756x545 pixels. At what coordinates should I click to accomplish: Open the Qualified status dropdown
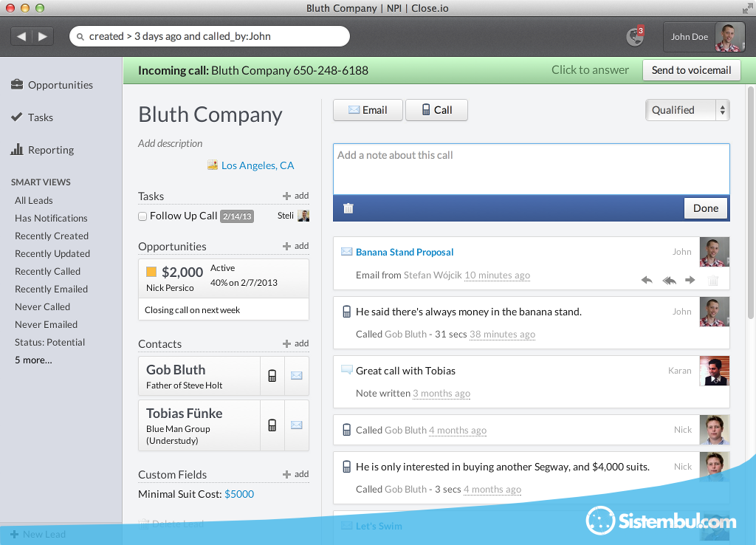tap(687, 110)
